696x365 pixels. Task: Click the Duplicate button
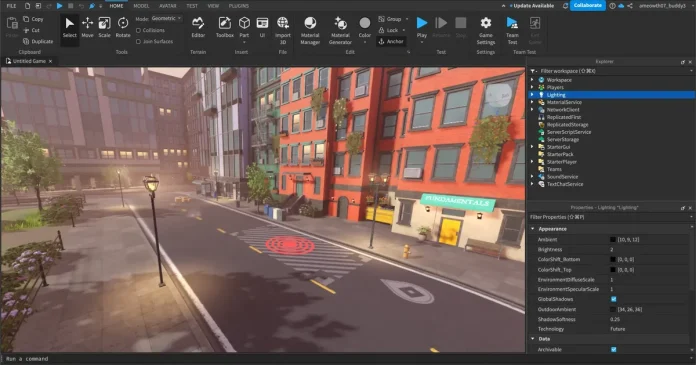(x=38, y=41)
